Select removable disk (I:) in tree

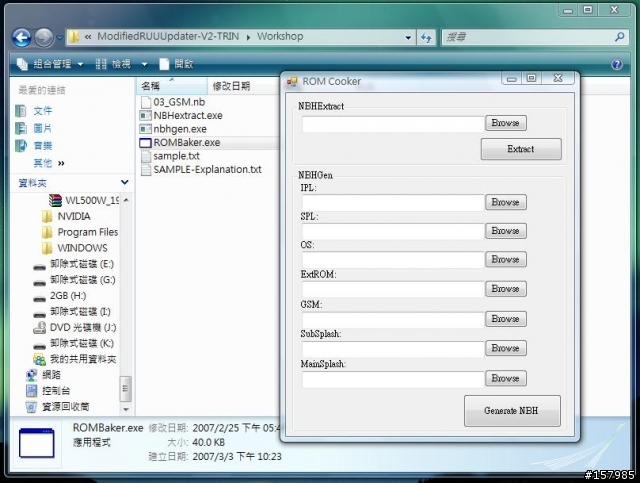point(72,312)
